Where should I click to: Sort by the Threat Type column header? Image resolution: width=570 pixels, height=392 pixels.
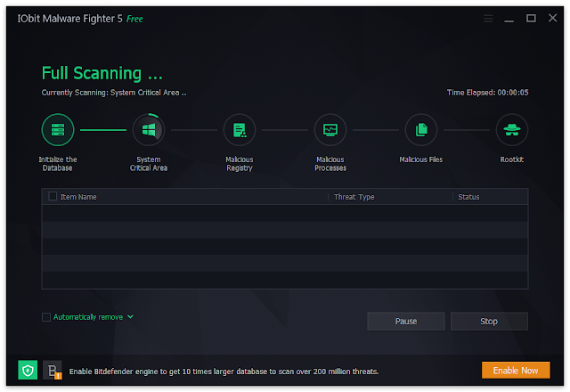(354, 197)
